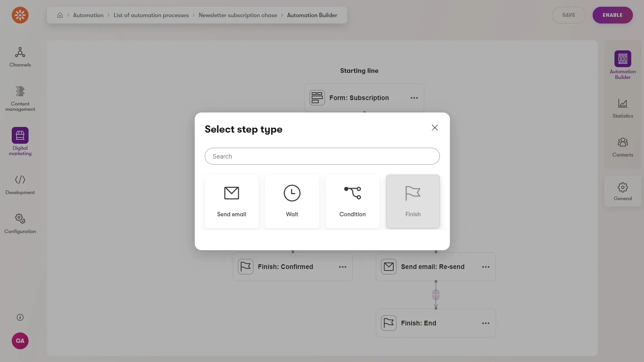Open Digital marketing in the sidebar

point(20,142)
